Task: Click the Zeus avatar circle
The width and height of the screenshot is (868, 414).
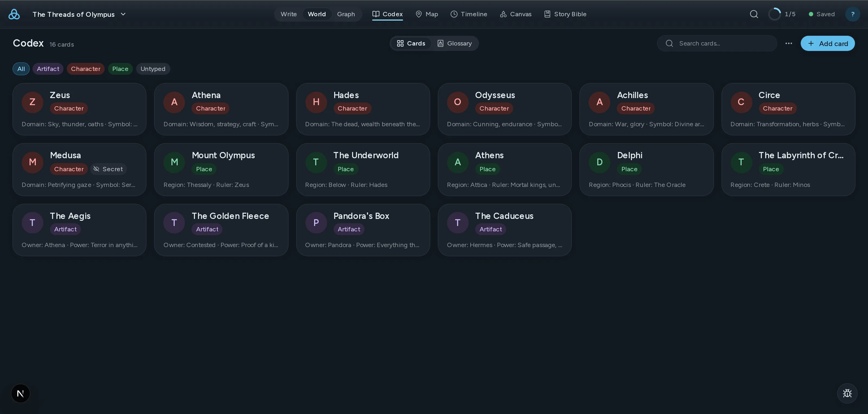Action: (32, 102)
